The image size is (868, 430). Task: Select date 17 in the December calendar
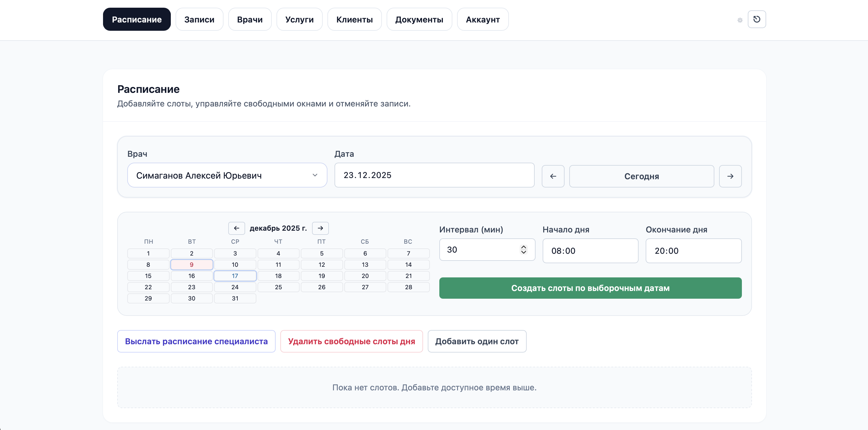[235, 276]
